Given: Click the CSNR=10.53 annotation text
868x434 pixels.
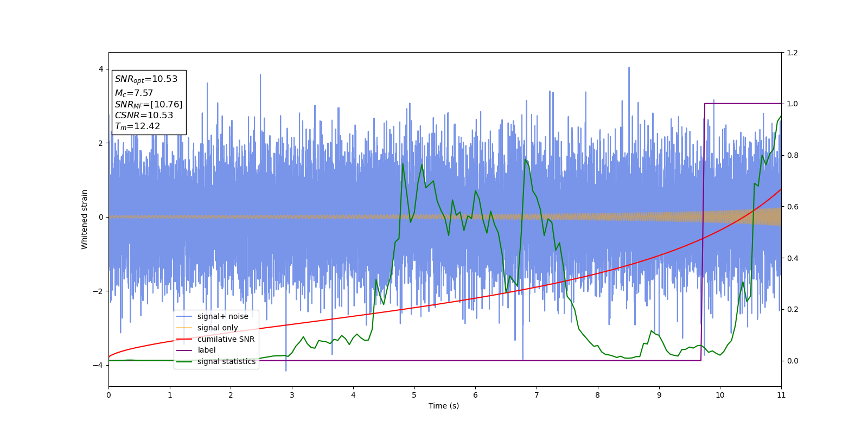Looking at the screenshot, I should click(144, 115).
